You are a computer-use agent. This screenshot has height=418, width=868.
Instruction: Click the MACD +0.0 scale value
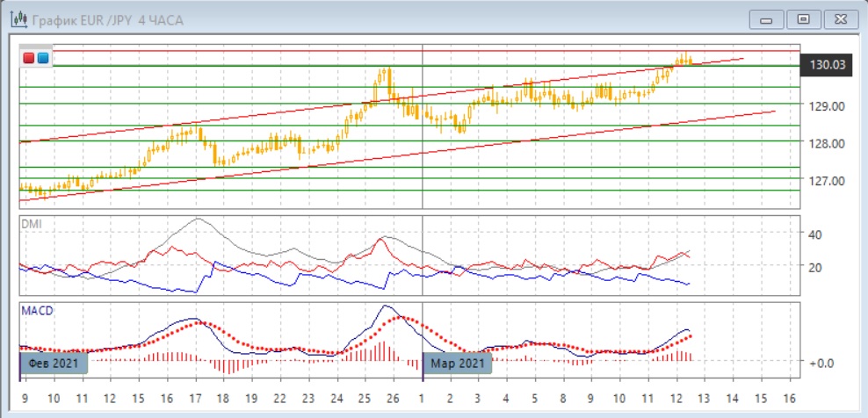819,362
